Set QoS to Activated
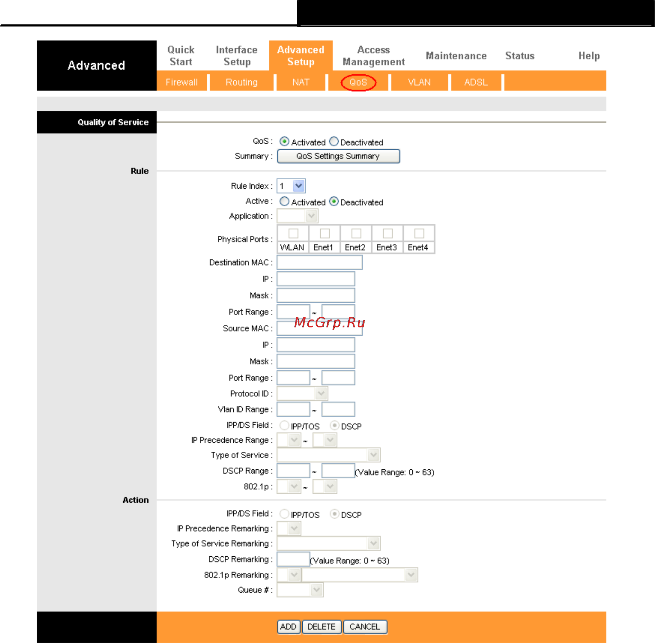 click(284, 142)
